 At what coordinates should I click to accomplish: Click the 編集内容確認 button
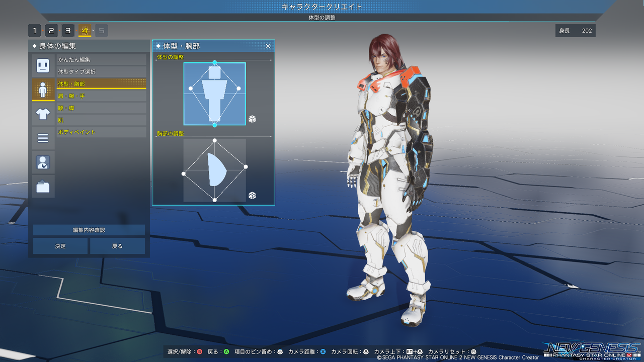pyautogui.click(x=89, y=230)
